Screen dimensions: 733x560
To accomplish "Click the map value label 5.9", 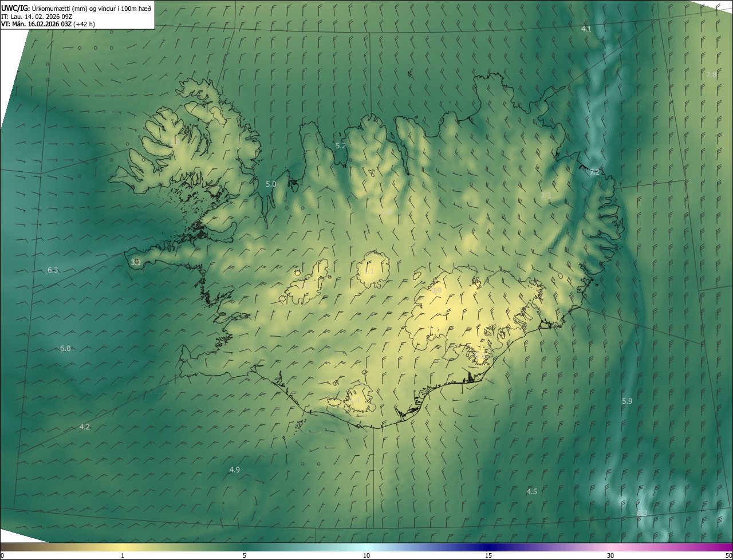I will coord(627,401).
